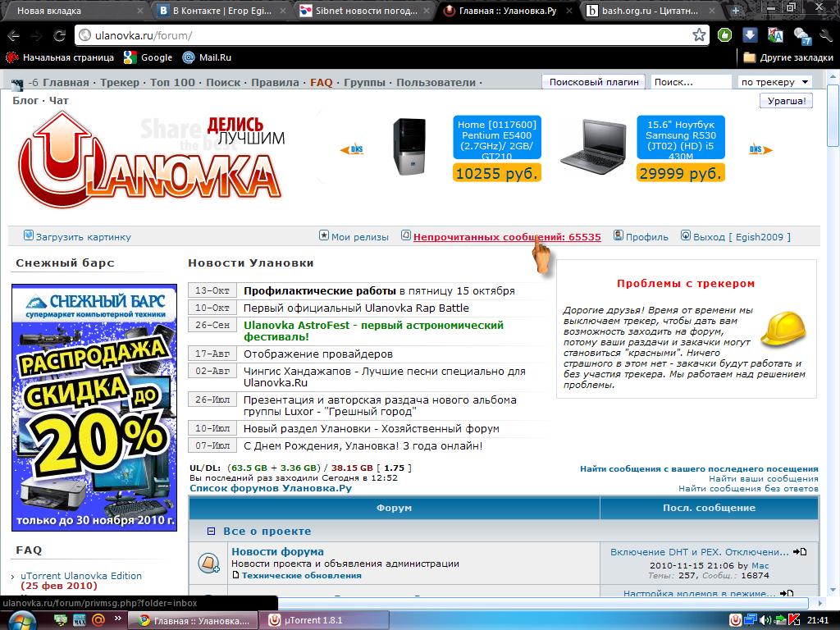Reload the page with the refresh icon
The width and height of the screenshot is (840, 630).
coord(59,35)
